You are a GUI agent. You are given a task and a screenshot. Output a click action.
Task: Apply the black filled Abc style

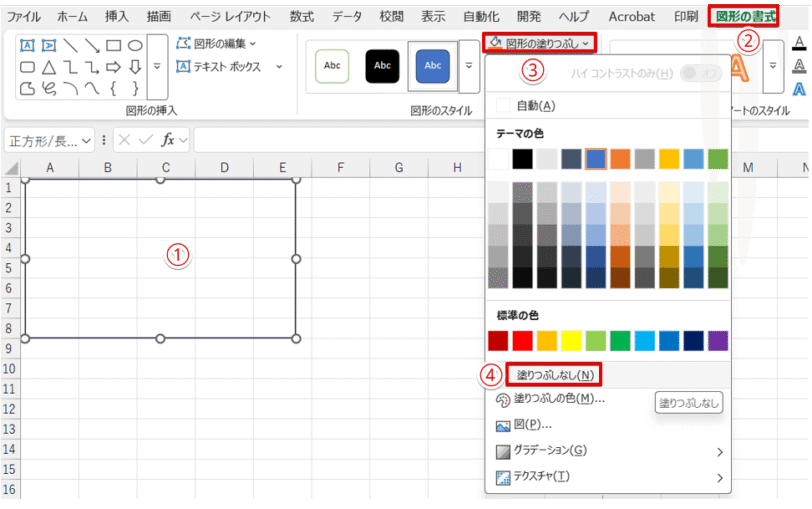[x=382, y=66]
